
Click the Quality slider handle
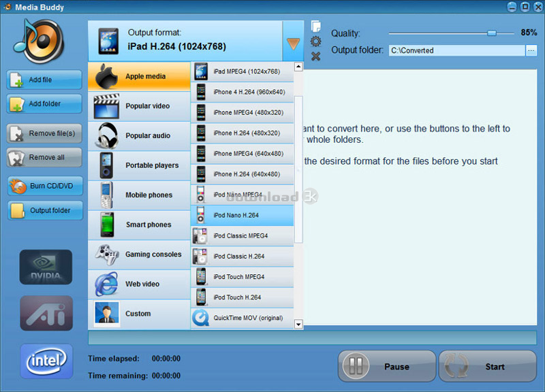492,33
